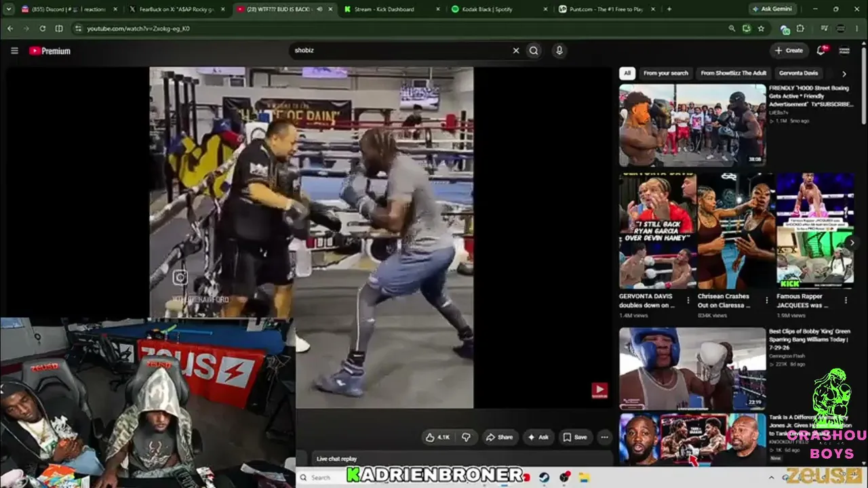Show more filter chips with right arrow
The height and width of the screenshot is (488, 868).
[x=844, y=73]
